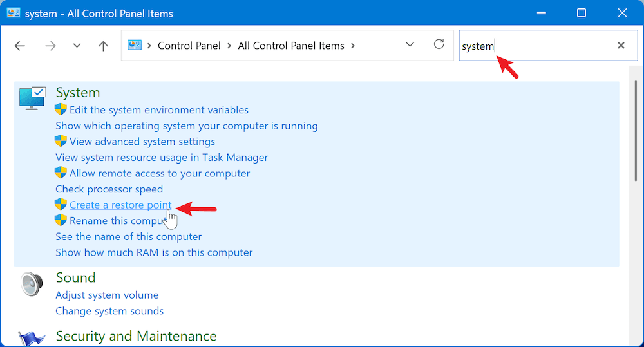The width and height of the screenshot is (644, 347).
Task: Maximize the Control Panel window
Action: pyautogui.click(x=581, y=13)
